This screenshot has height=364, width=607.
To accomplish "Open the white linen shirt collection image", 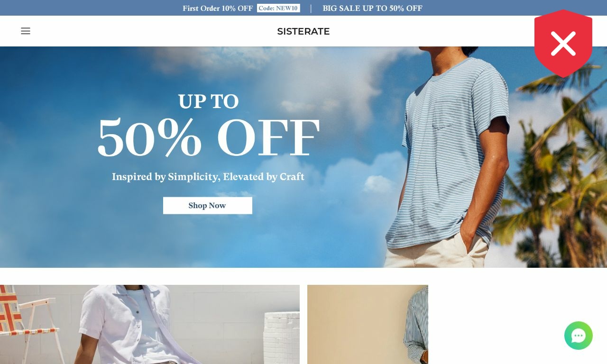I will tap(150, 324).
